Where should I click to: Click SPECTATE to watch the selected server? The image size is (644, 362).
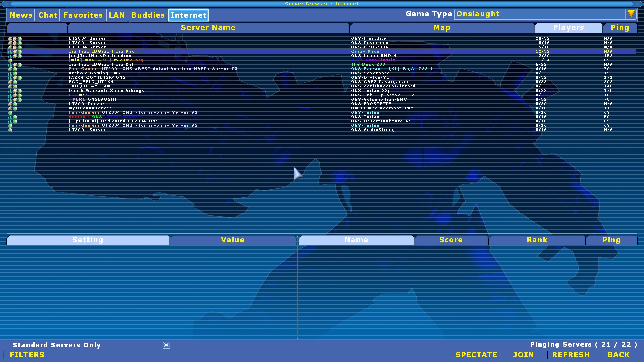[x=476, y=355]
